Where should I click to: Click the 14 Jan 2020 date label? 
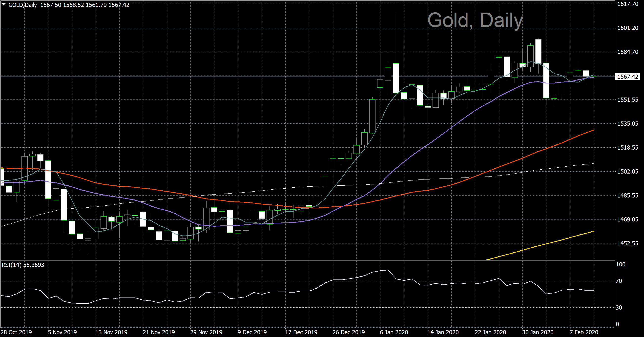tap(443, 332)
